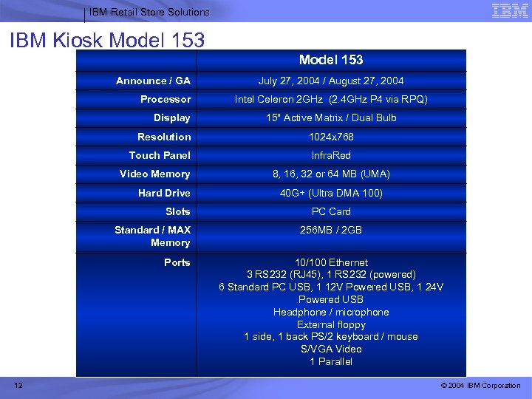Select the Touch Panel row label
This screenshot has width=532, height=399.
tap(160, 155)
